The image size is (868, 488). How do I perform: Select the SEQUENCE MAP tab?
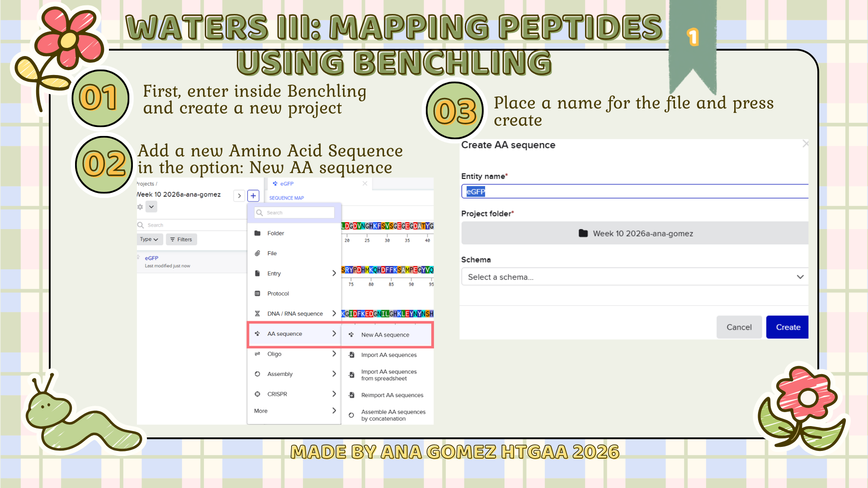(287, 198)
